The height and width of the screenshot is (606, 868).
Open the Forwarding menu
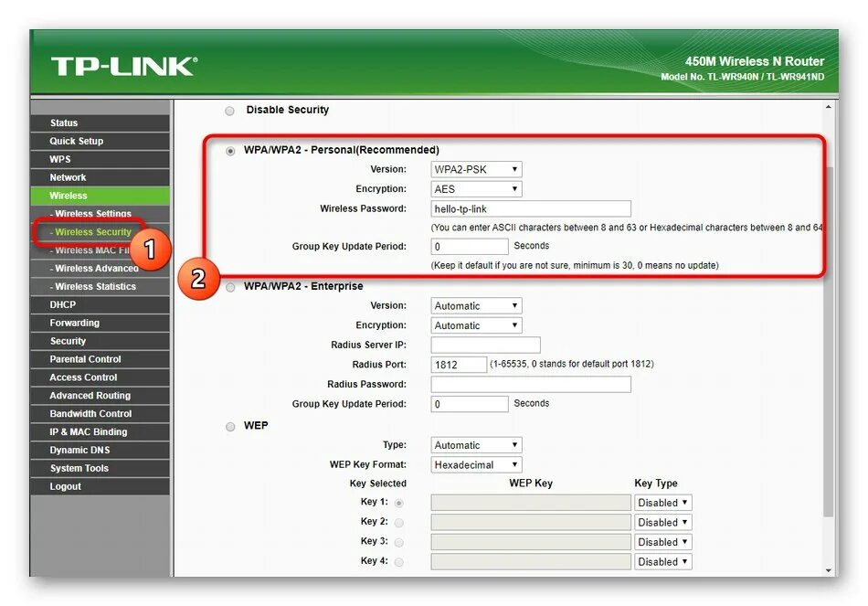(101, 323)
